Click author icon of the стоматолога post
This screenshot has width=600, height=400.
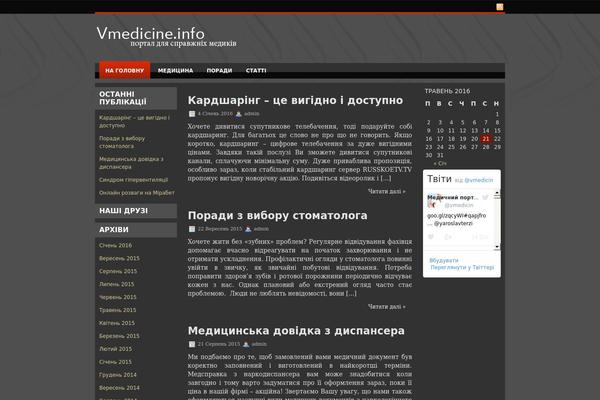(x=248, y=229)
